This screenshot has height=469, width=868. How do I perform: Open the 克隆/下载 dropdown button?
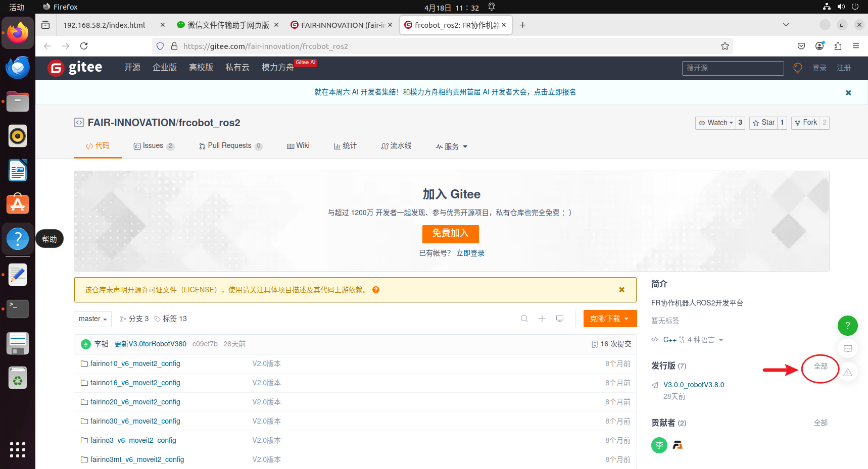tap(610, 319)
